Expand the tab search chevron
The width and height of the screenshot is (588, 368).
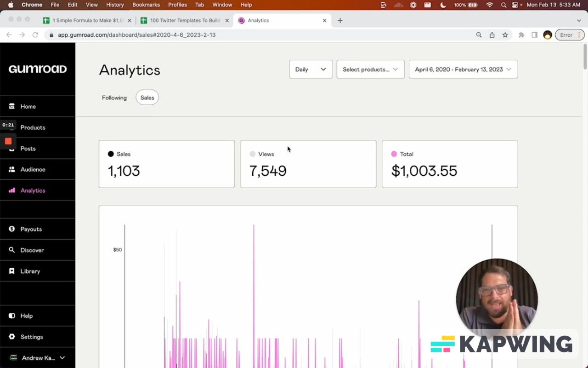tap(579, 20)
